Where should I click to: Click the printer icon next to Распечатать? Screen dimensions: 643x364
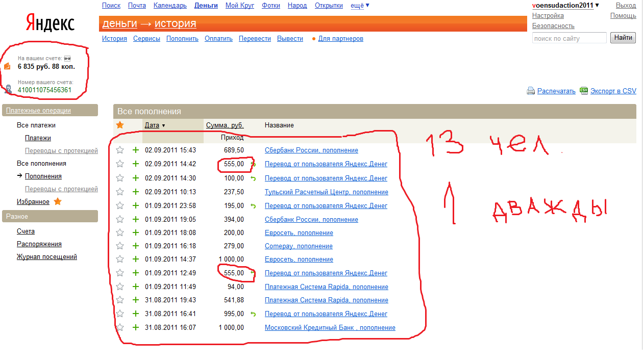[x=531, y=91]
